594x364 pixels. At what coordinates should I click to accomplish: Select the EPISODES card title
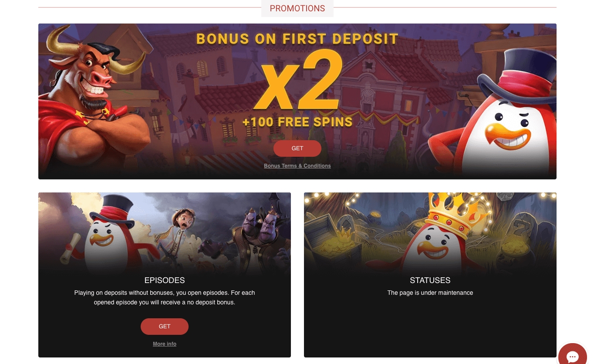(165, 280)
